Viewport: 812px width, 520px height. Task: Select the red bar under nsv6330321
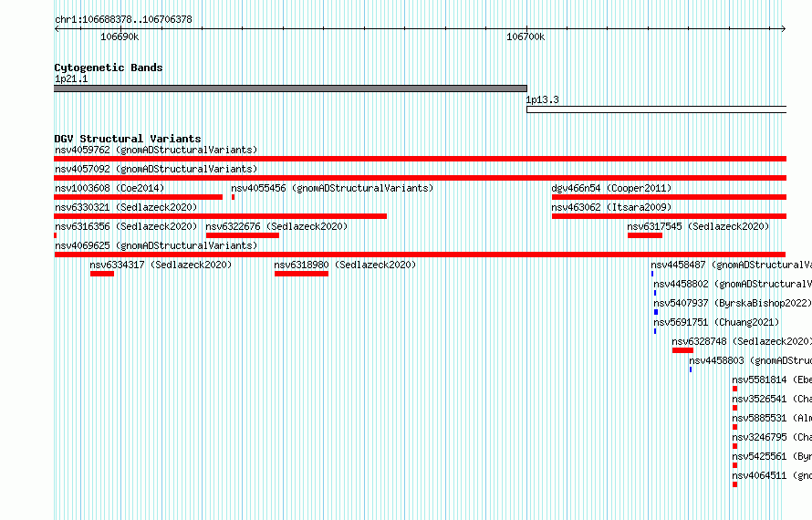(x=221, y=216)
